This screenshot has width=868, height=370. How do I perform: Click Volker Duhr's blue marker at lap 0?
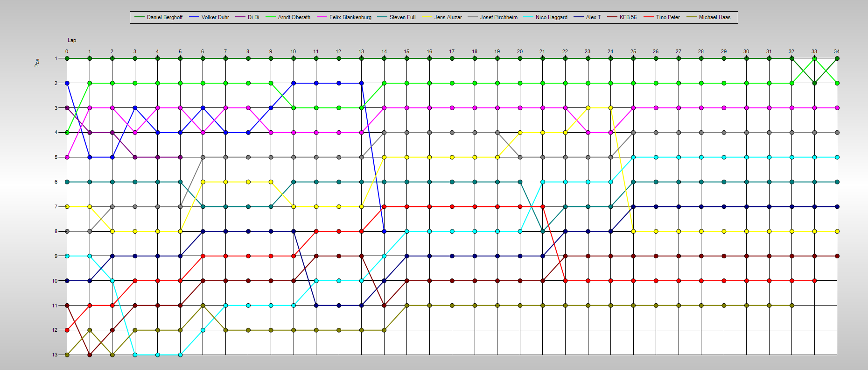click(67, 83)
